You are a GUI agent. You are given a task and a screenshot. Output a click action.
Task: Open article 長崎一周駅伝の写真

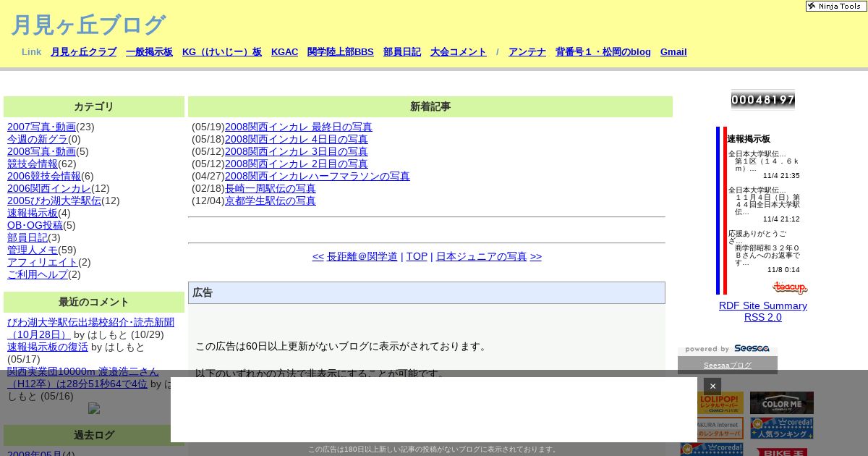coord(271,188)
